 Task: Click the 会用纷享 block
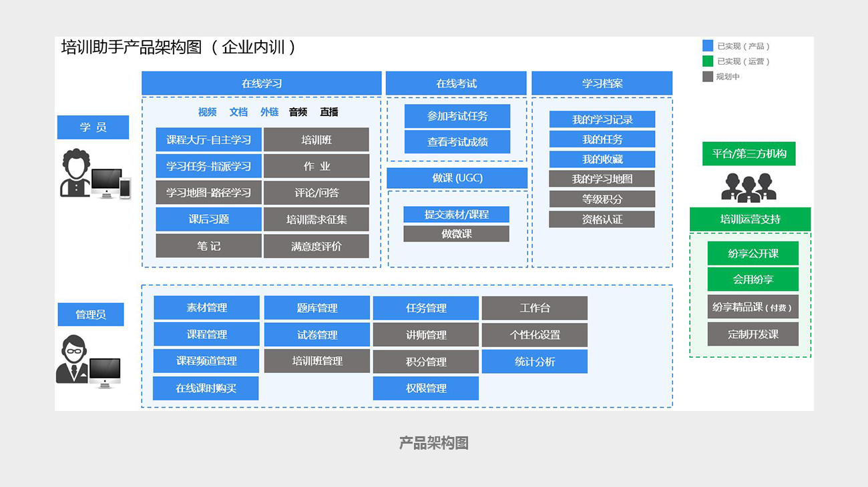tap(753, 280)
